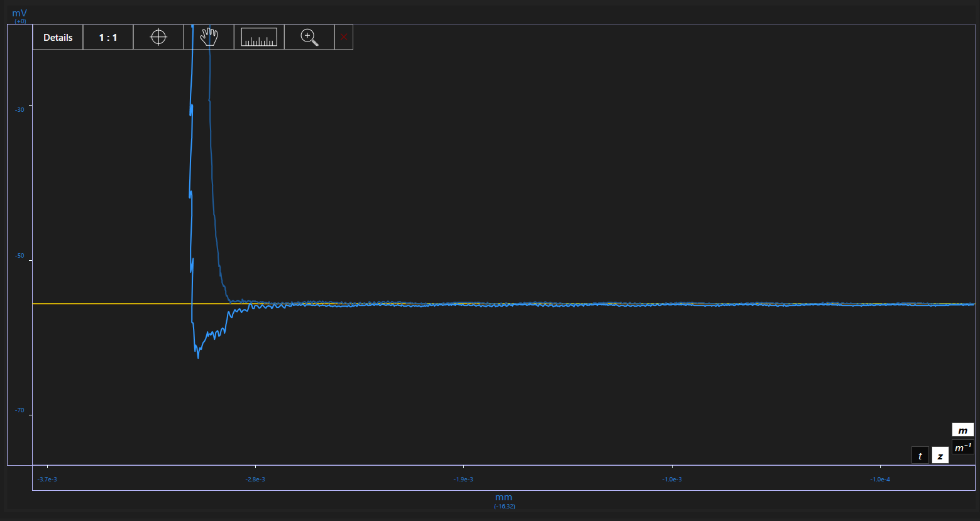Screen dimensions: 980x521
Task: Close the toolbar with the red X
Action: (344, 38)
